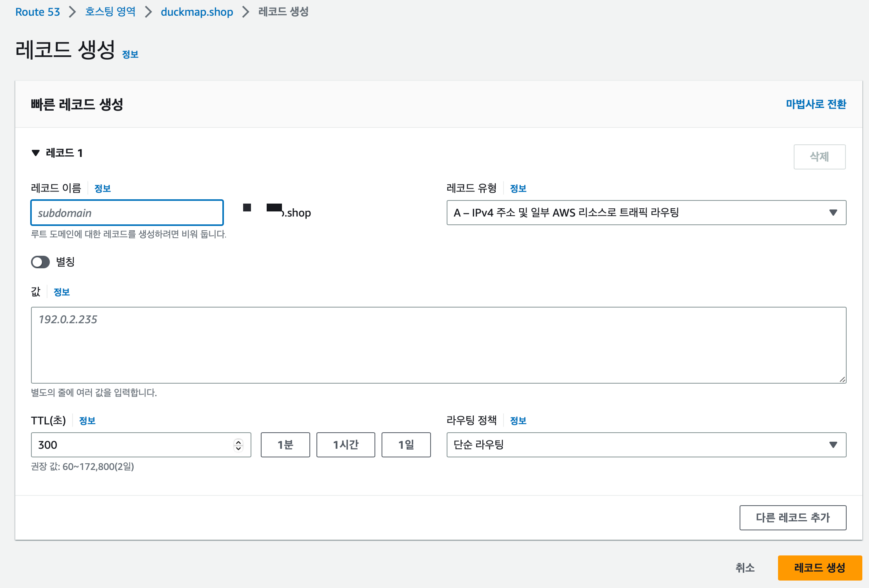The image size is (869, 588).
Task: Set TTL to 1일
Action: [x=406, y=445]
